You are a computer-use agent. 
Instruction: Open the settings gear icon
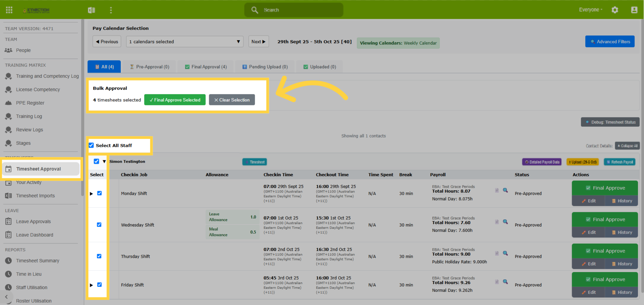(615, 10)
